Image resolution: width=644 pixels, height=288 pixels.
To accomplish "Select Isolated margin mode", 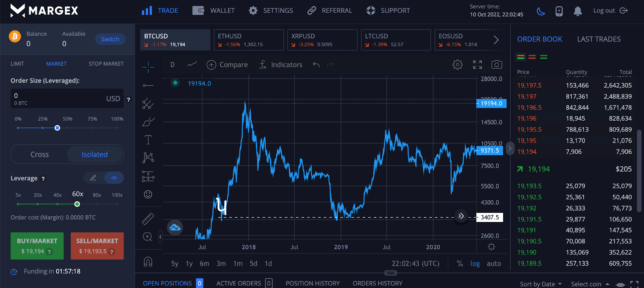I will [x=95, y=154].
